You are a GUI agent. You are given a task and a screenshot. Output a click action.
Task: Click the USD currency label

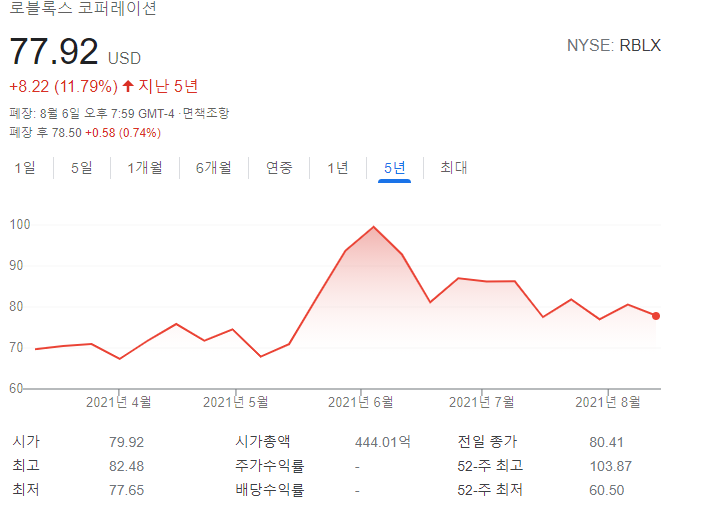click(124, 58)
